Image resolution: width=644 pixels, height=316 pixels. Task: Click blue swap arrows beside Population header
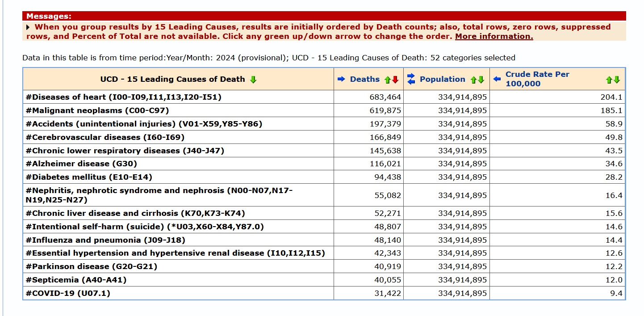(411, 79)
